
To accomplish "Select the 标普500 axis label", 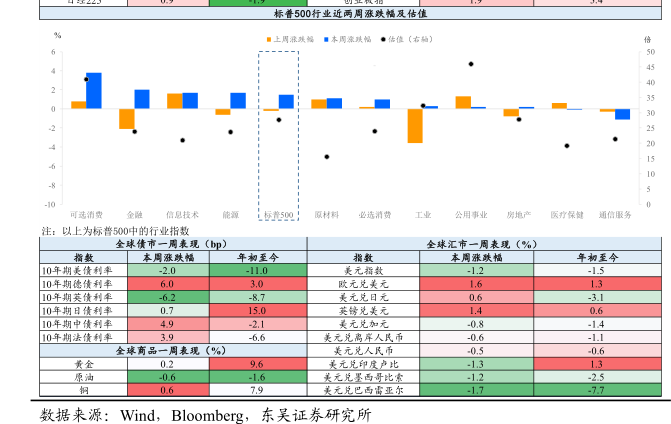I will click(x=279, y=215).
